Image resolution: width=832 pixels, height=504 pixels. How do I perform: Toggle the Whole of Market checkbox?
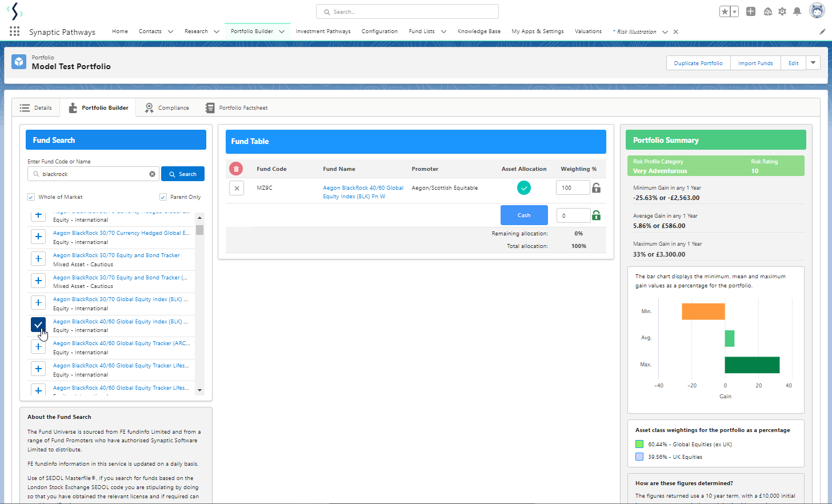tap(31, 197)
